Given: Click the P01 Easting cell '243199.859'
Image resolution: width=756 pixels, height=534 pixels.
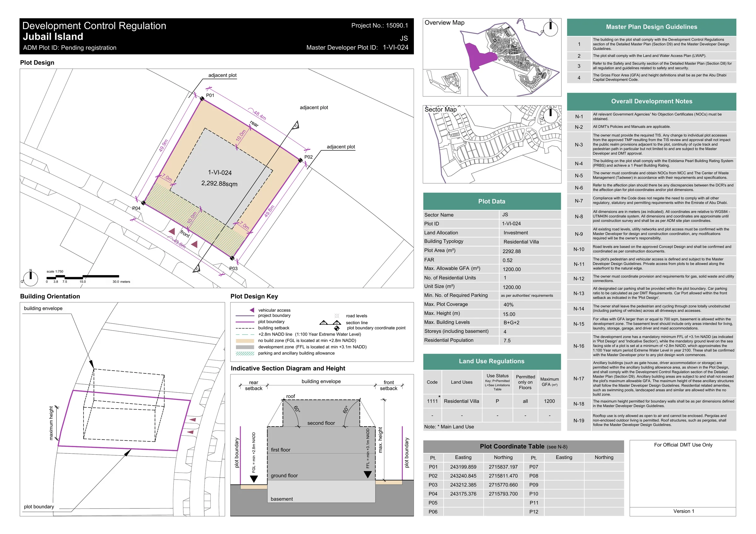Looking at the screenshot, I should (463, 467).
